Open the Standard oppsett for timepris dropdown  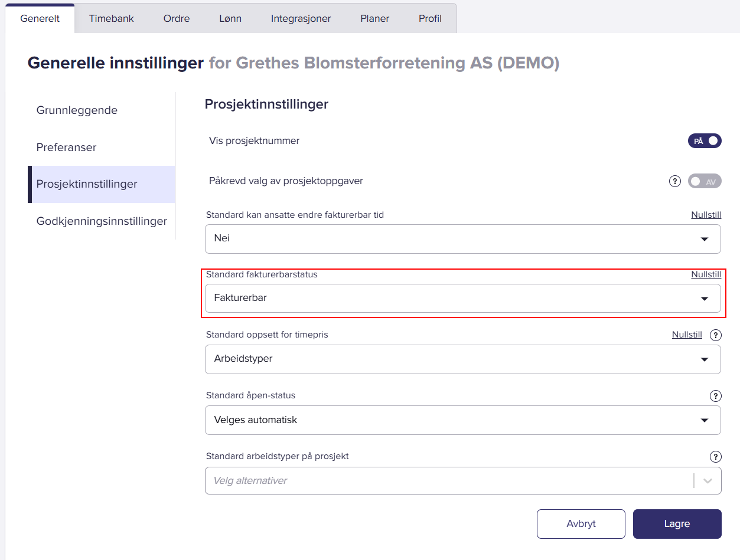pyautogui.click(x=462, y=359)
